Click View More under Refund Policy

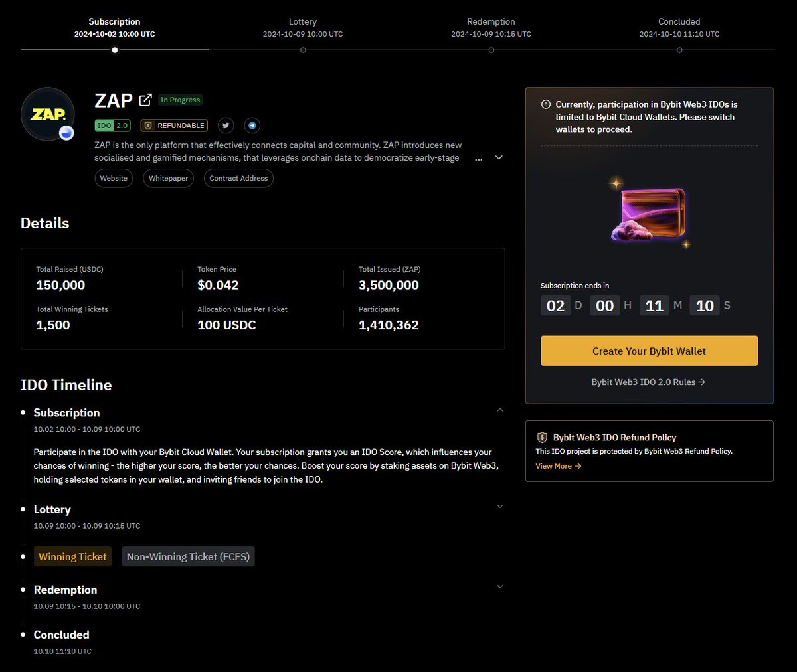click(559, 466)
